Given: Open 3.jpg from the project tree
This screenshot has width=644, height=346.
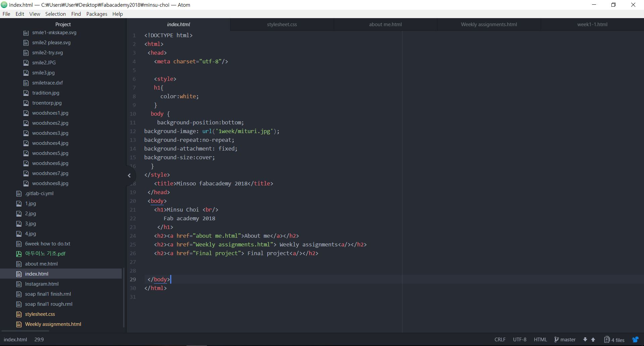Looking at the screenshot, I should click(x=31, y=224).
